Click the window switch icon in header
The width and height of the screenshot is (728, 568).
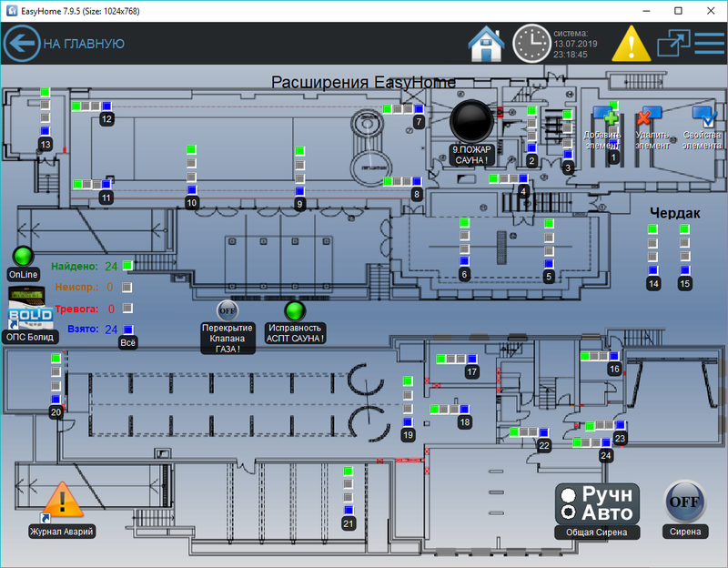pyautogui.click(x=673, y=44)
